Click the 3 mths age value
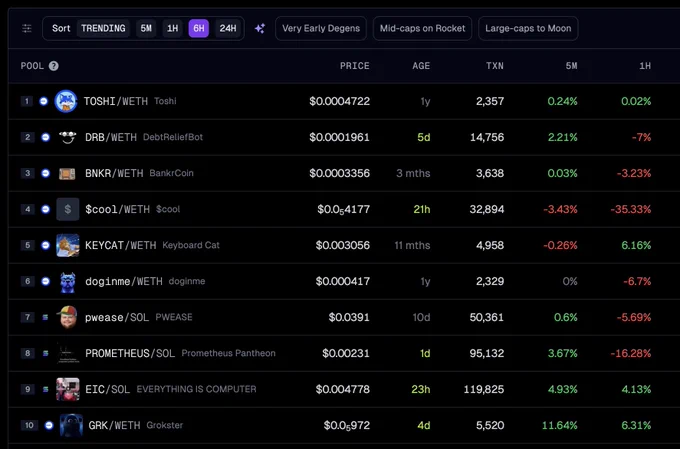This screenshot has height=449, width=680. click(x=413, y=173)
